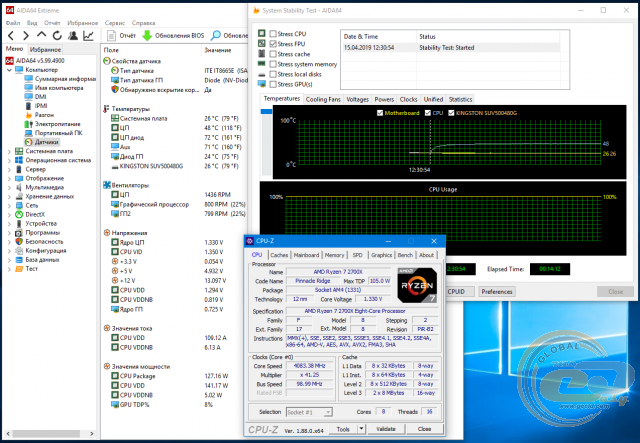Switch to the Cooling Fans tab

(323, 99)
